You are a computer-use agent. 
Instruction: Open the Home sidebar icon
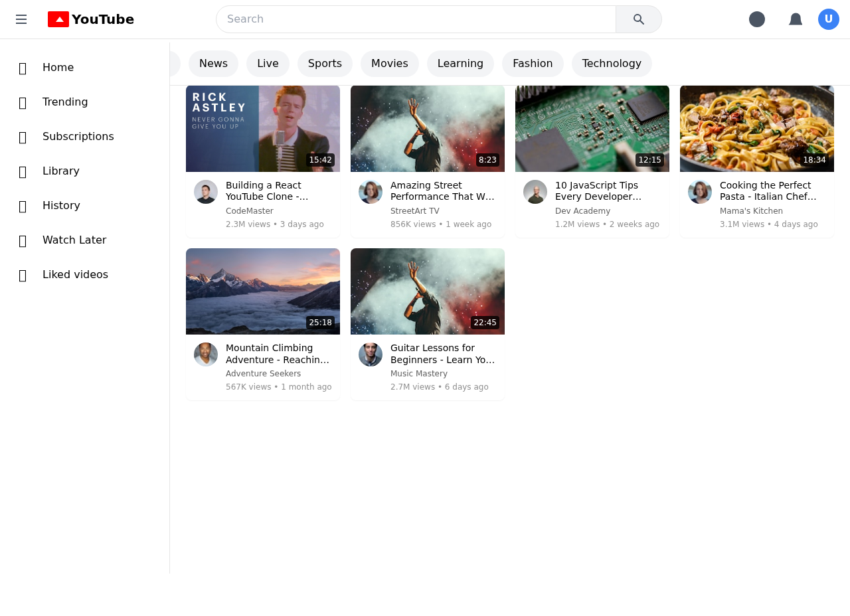tap(22, 67)
